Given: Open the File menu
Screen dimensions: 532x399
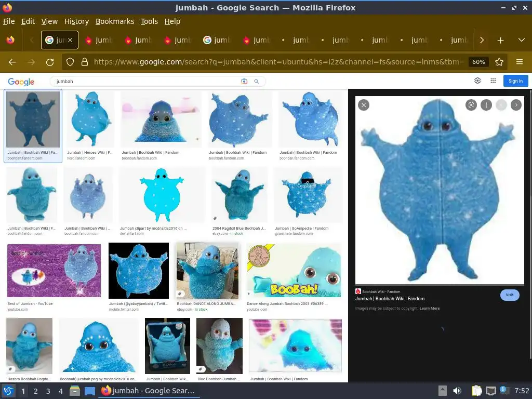Looking at the screenshot, I should pos(9,21).
